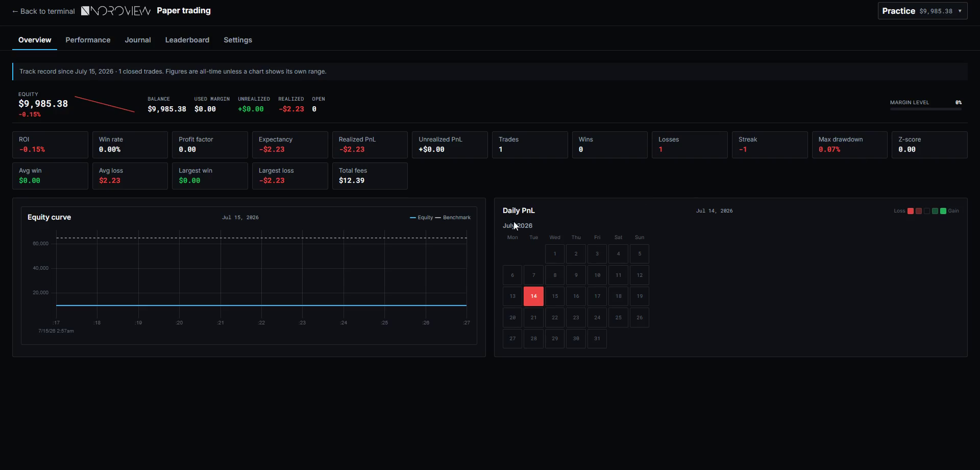Click the Expectancy card

point(290,145)
